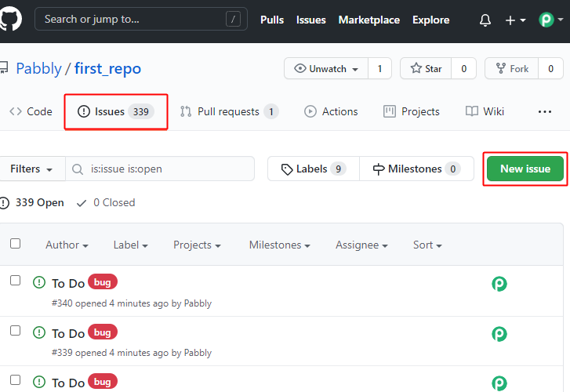Viewport: 570px width, 392px height.
Task: Click the assignee avatar on issue #339
Action: click(x=499, y=334)
